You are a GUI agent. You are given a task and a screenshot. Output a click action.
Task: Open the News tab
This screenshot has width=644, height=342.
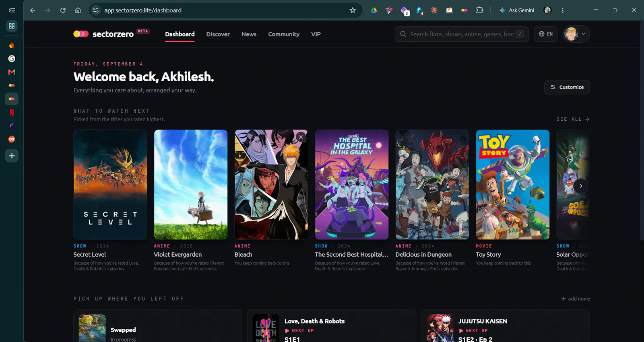click(249, 34)
